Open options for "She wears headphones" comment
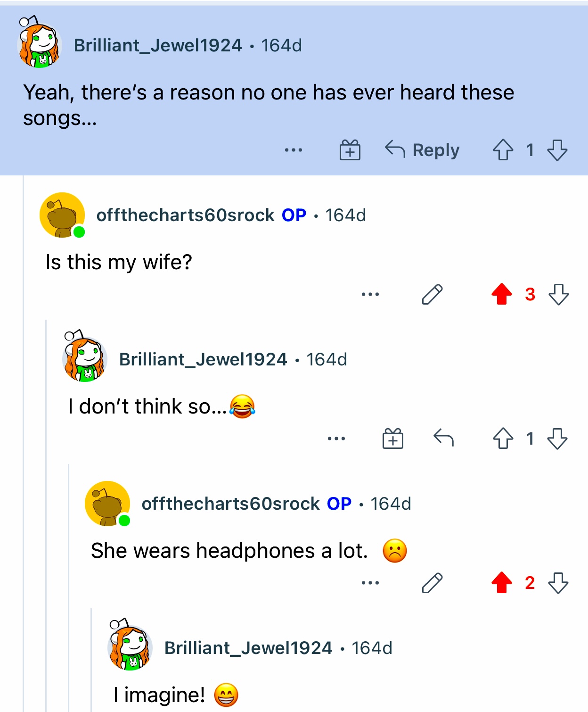Image resolution: width=588 pixels, height=712 pixels. tap(370, 583)
